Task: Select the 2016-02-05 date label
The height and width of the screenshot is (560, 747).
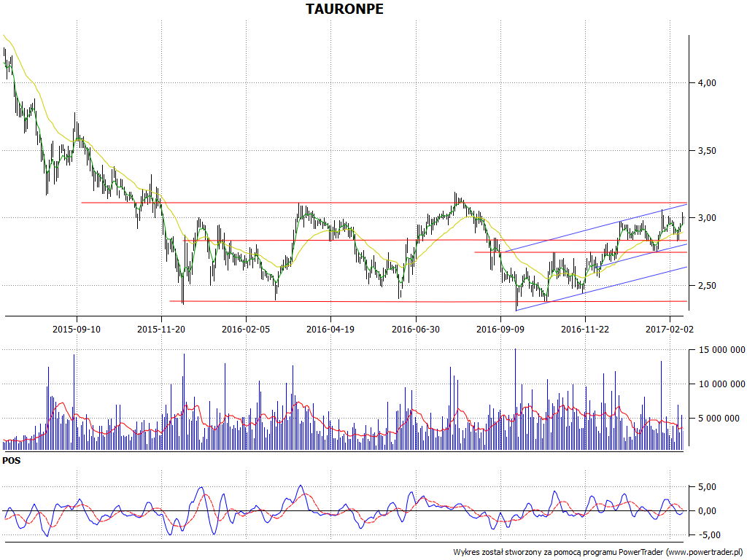Action: [x=246, y=329]
